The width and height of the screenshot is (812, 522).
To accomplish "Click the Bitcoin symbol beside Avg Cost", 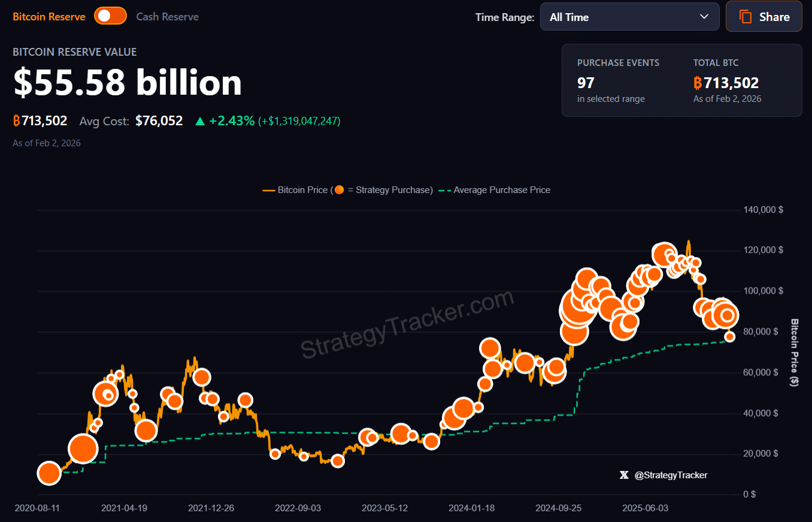I will tap(17, 121).
